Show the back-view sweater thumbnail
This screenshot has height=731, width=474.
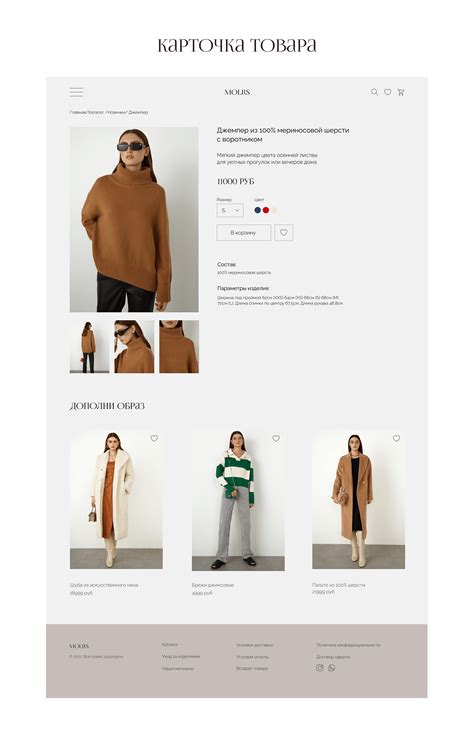pyautogui.click(x=89, y=346)
